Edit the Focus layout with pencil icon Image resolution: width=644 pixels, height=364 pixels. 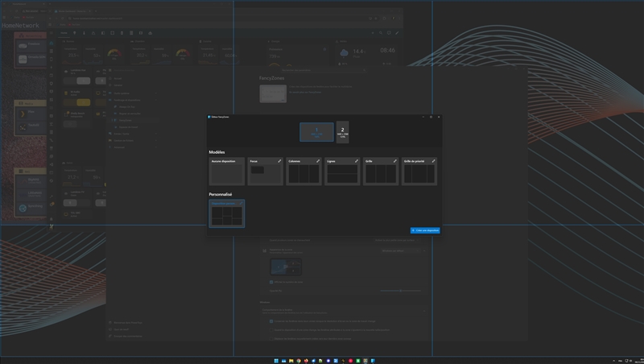279,161
